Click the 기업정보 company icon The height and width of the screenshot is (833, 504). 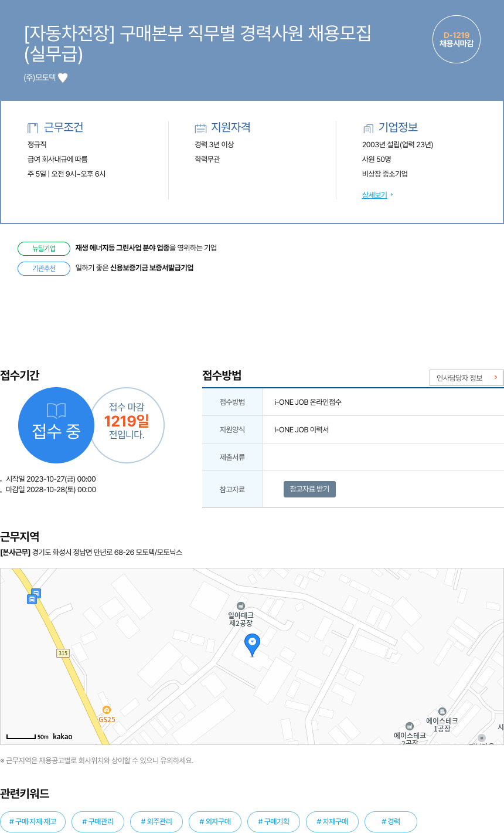click(368, 128)
